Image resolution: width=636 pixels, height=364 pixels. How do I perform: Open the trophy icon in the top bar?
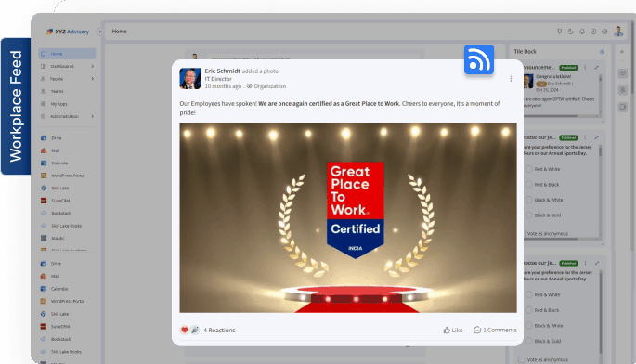tap(559, 32)
